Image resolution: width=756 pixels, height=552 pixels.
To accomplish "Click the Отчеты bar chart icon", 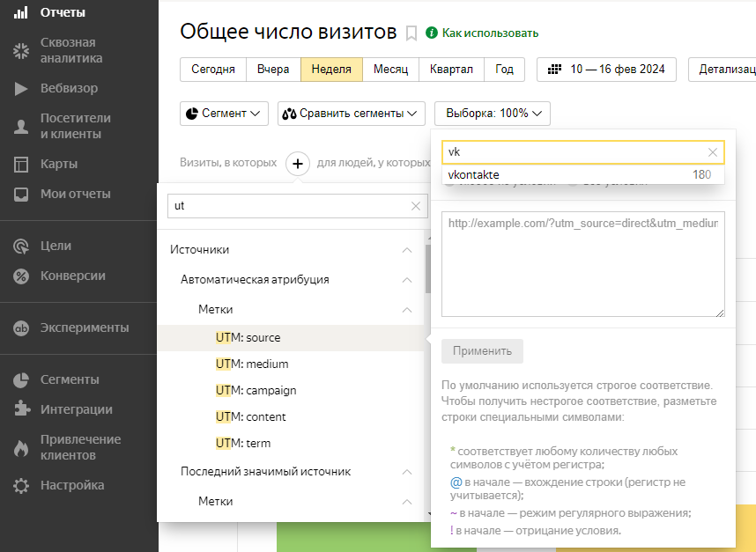I will [21, 12].
